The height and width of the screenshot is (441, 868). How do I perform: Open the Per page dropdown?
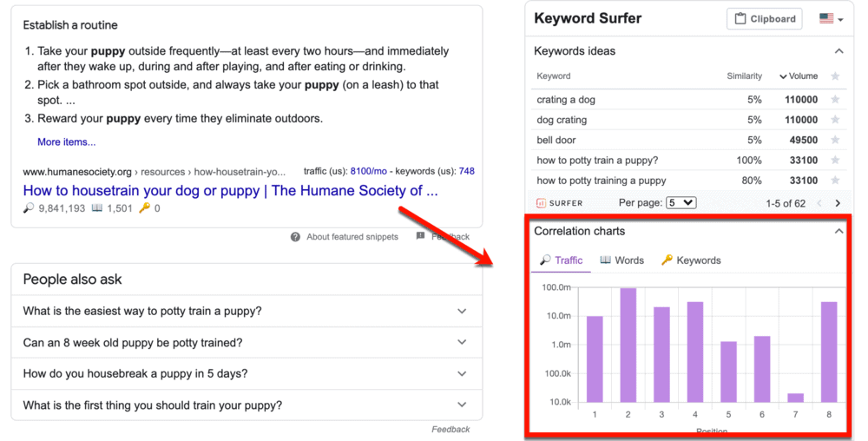point(681,202)
